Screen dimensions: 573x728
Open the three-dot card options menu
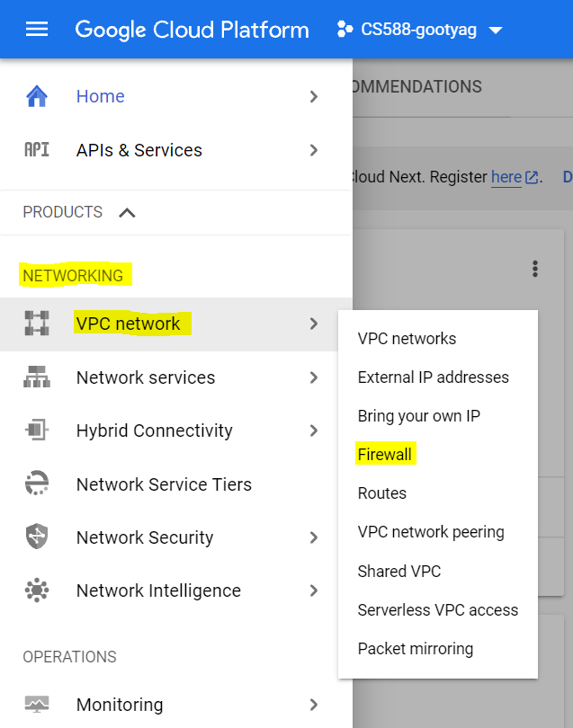(535, 269)
